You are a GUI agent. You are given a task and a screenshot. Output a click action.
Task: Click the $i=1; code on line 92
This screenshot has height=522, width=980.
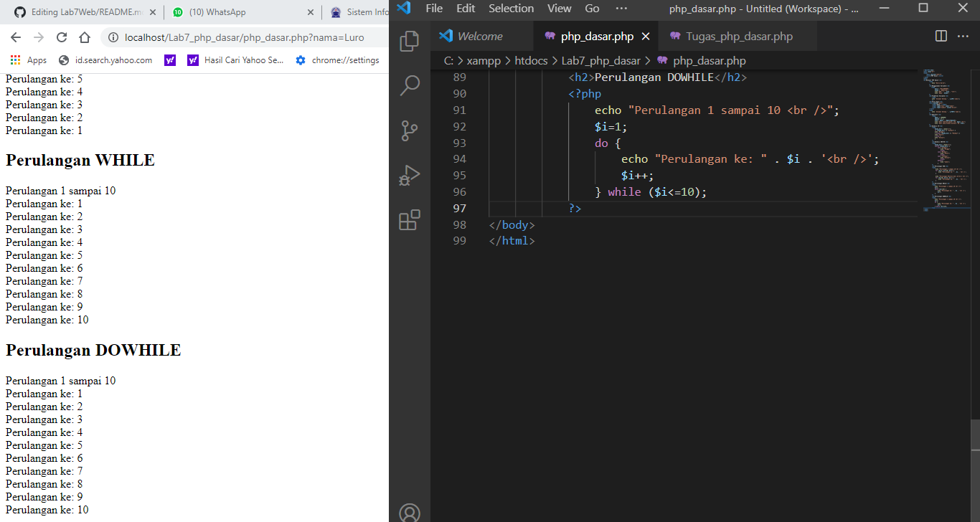(611, 126)
